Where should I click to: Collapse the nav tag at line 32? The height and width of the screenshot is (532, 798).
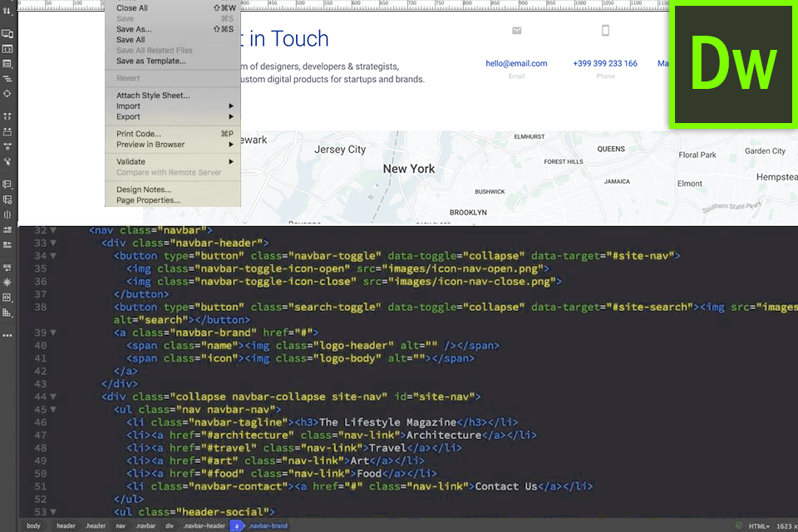point(53,230)
